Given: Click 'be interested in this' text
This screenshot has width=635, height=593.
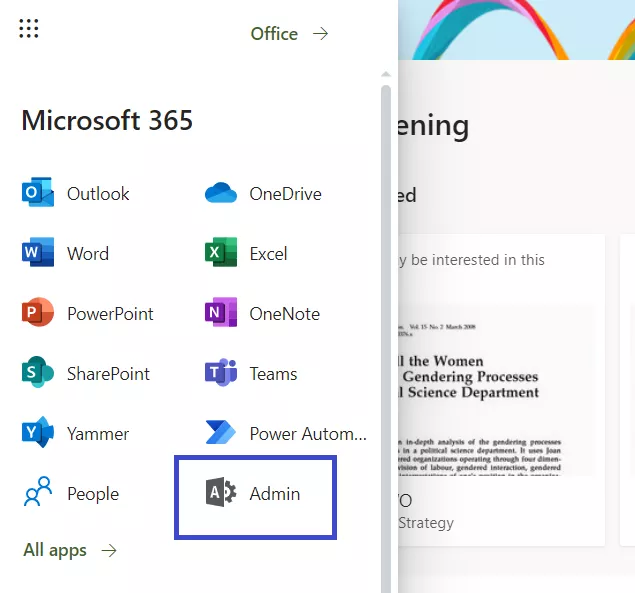Looking at the screenshot, I should click(477, 260).
